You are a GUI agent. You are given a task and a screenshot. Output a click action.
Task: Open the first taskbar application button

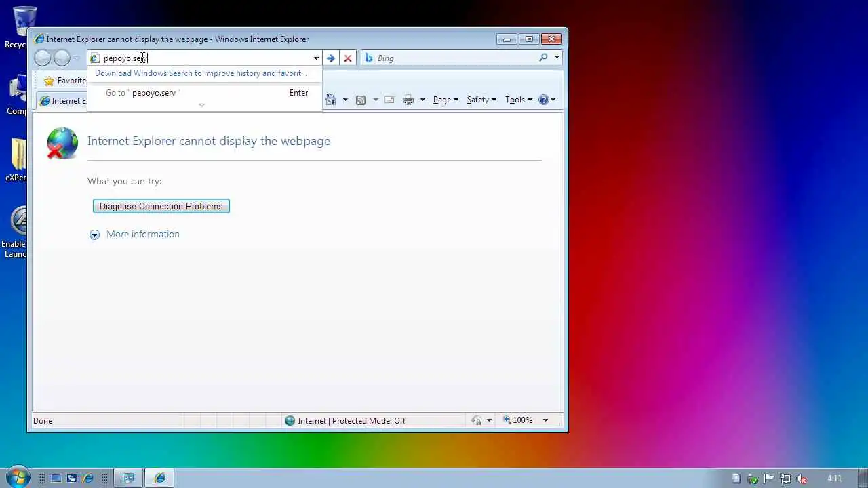coord(127,478)
